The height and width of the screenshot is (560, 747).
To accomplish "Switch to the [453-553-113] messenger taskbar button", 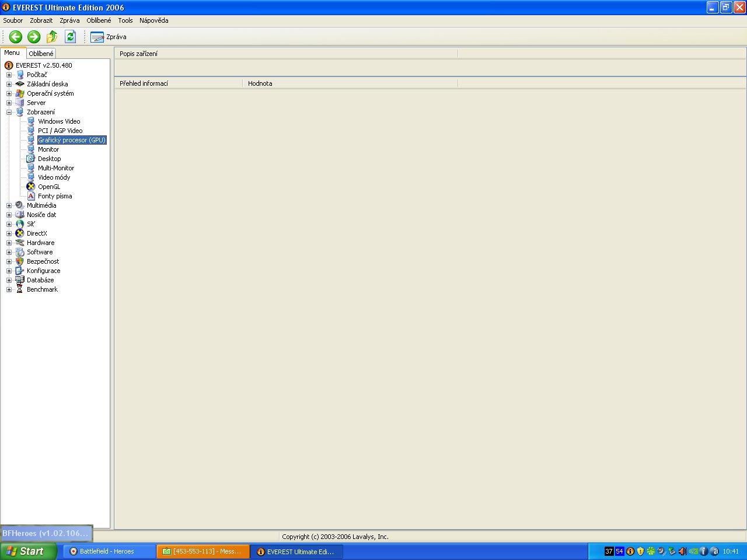I will coord(203,551).
